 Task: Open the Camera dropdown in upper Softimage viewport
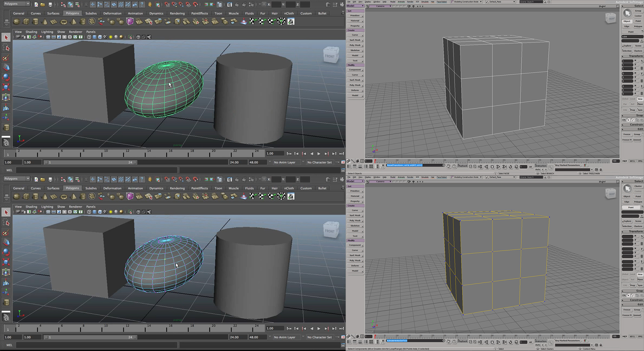380,6
